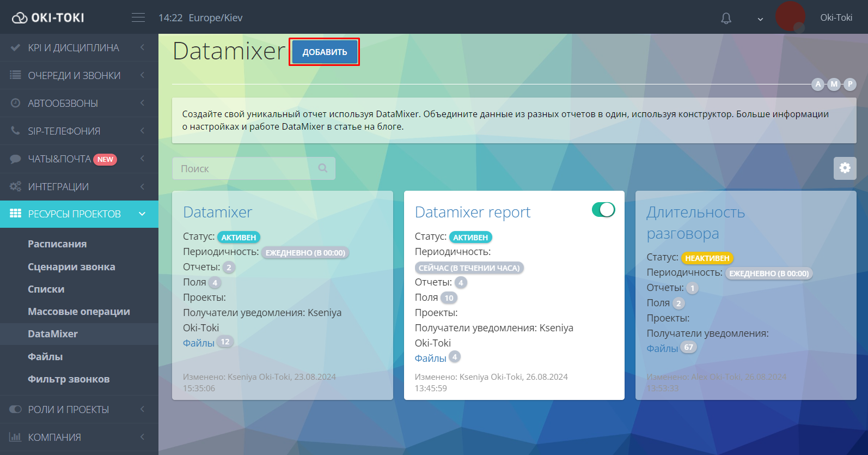This screenshot has width=868, height=455.
Task: Click the magnifier search icon
Action: click(323, 168)
